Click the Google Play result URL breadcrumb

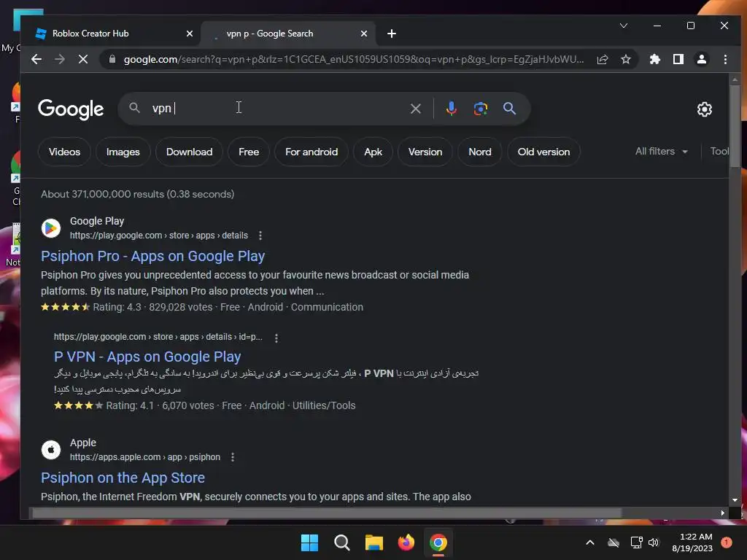158,236
